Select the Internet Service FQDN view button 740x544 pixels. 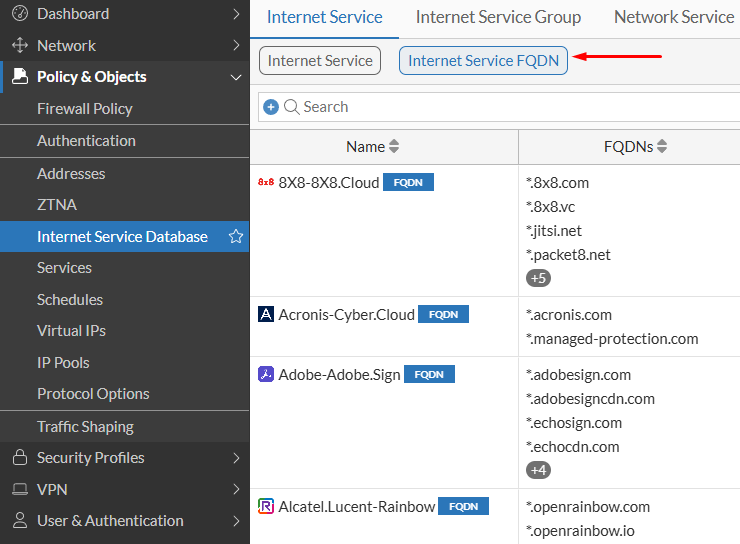pos(483,60)
